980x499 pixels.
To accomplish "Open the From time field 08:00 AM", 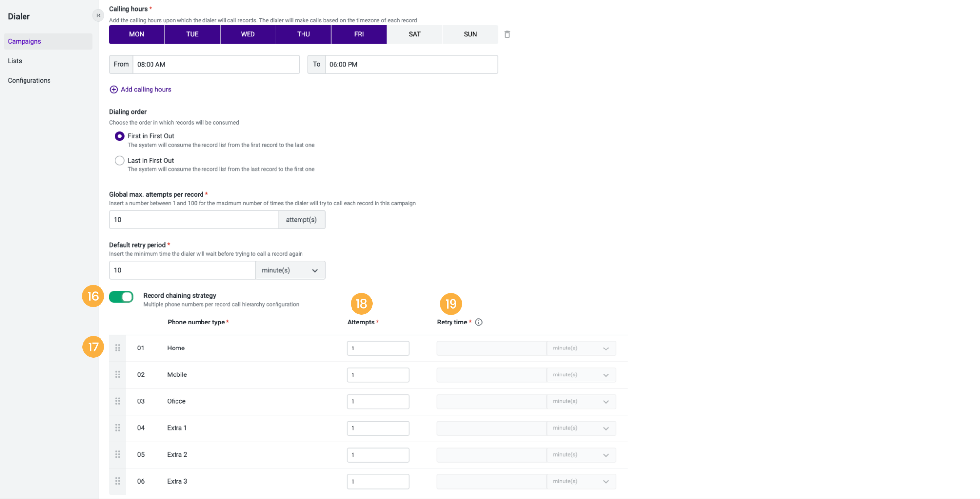I will 216,65.
